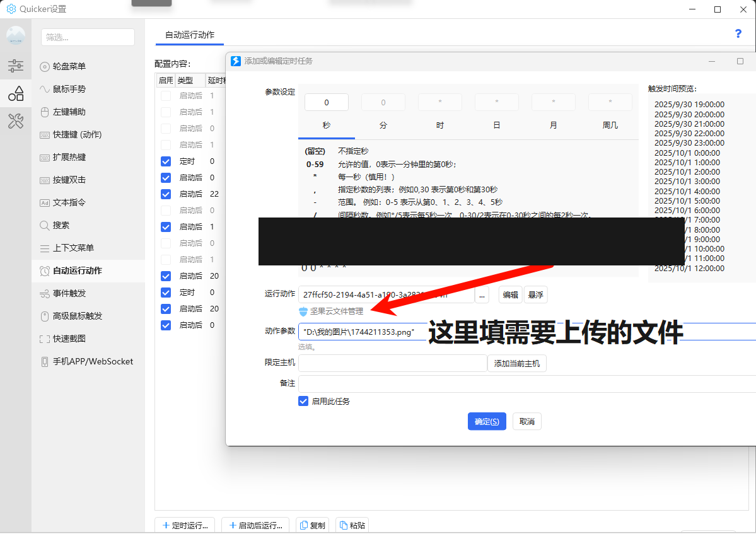Switch to the 分 parameter tab
Screen dimensions: 756x534
point(383,125)
